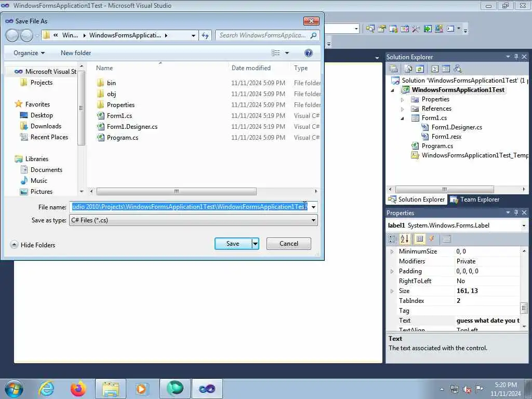The height and width of the screenshot is (399, 532).
Task: Click Solution Explorer's Properties toolbar icon
Action: click(x=394, y=69)
